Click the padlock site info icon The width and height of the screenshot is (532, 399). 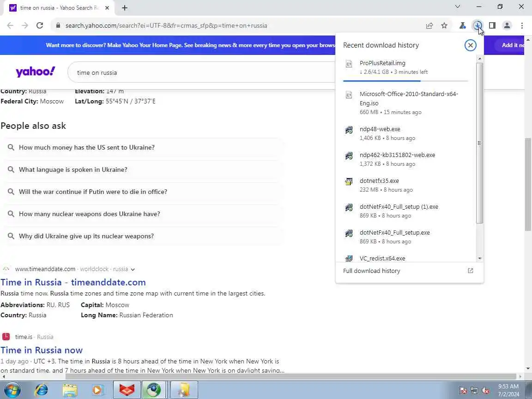58,25
